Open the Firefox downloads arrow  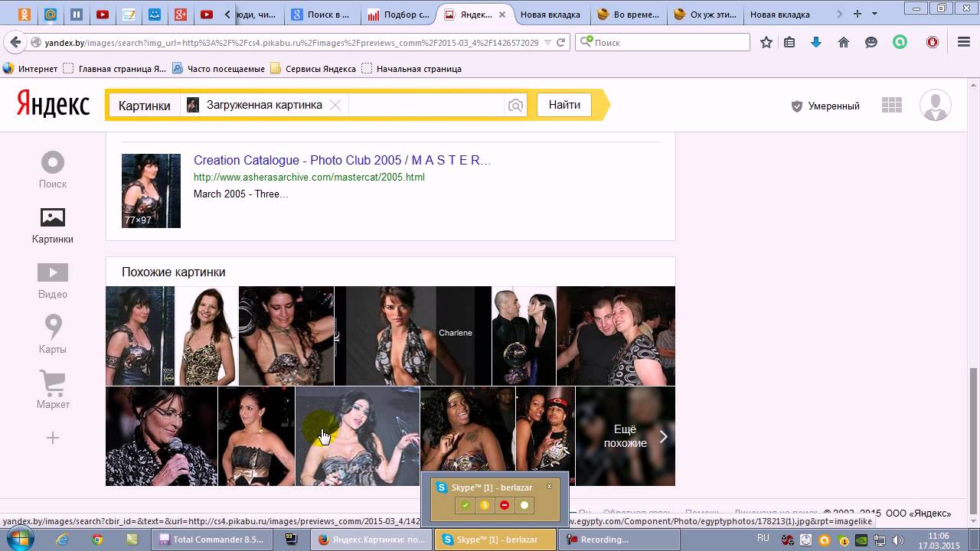tap(816, 43)
